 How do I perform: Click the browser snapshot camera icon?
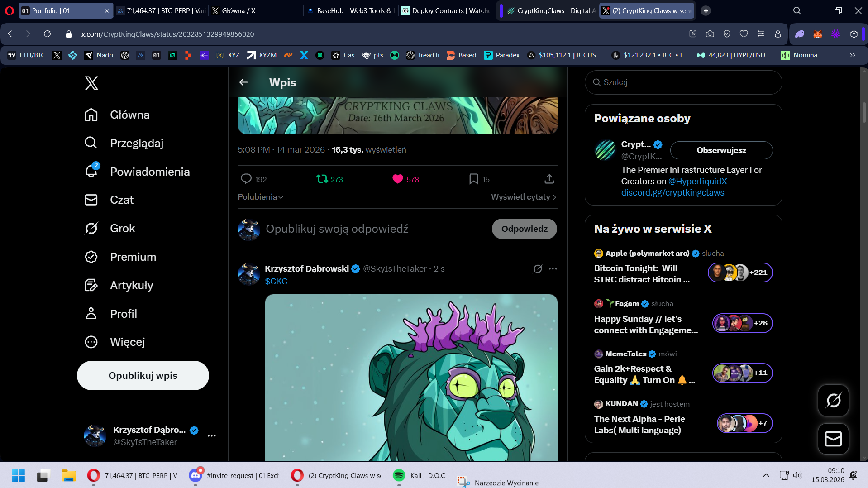(710, 34)
